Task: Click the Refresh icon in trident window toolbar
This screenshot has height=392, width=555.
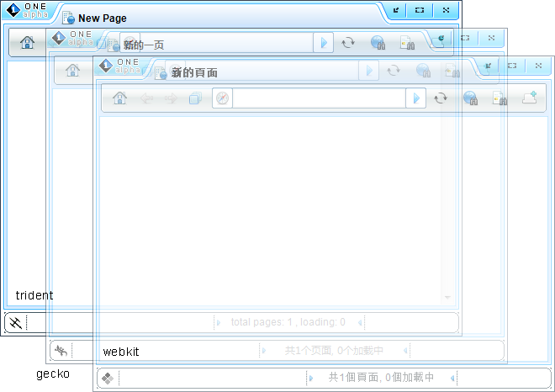Action: (348, 43)
